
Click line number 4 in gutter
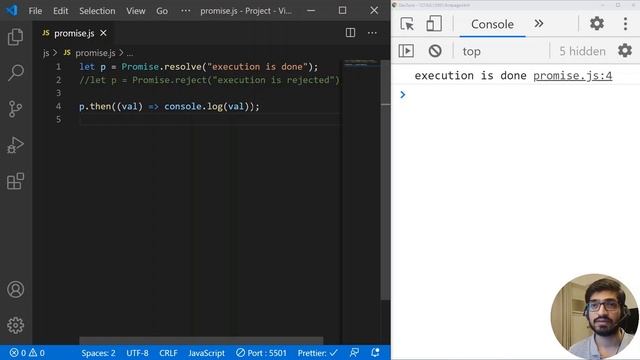pos(58,106)
